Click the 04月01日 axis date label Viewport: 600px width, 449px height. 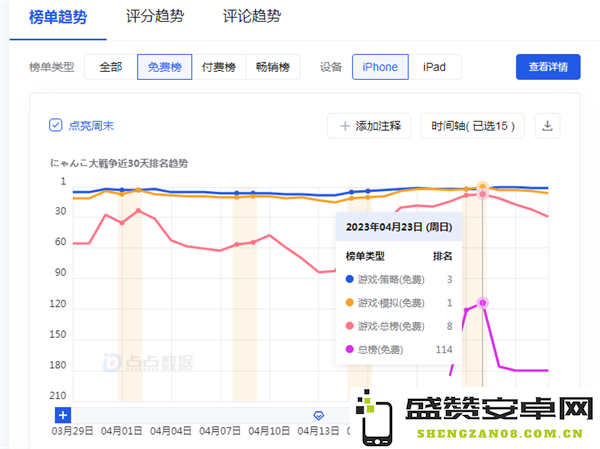[x=121, y=431]
